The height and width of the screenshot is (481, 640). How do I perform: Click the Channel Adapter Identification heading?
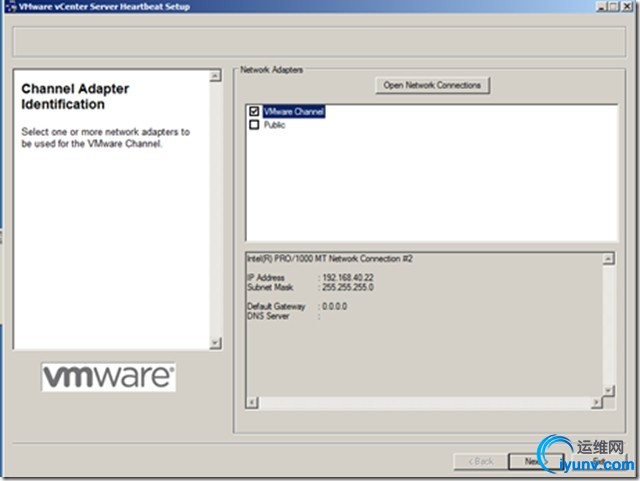[x=75, y=96]
